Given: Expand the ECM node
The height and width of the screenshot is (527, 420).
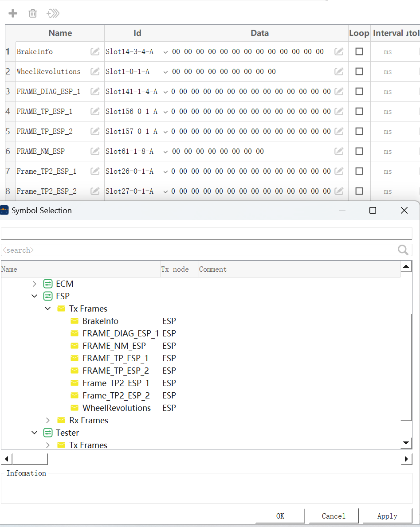Looking at the screenshot, I should [x=34, y=284].
